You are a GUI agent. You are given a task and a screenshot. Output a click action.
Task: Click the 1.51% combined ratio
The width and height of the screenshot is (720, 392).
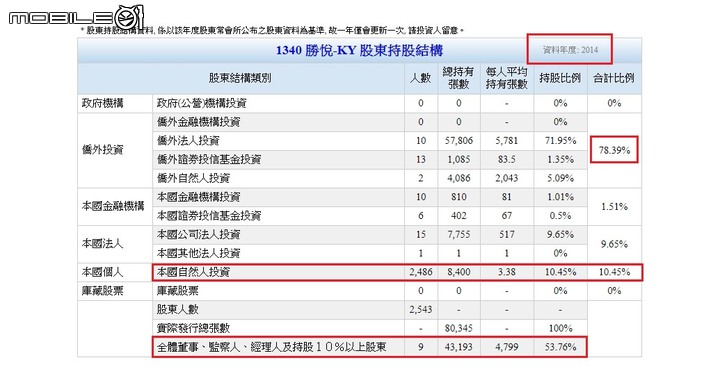pyautogui.click(x=614, y=207)
